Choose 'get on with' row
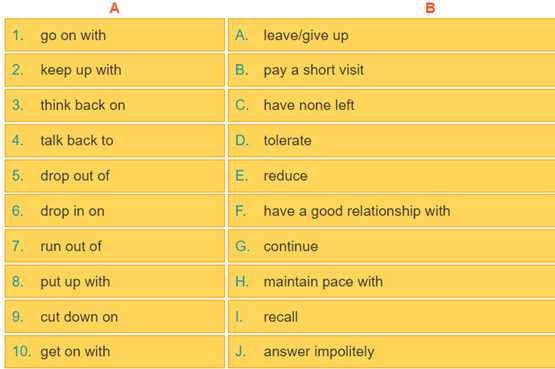The image size is (555, 369). [115, 352]
